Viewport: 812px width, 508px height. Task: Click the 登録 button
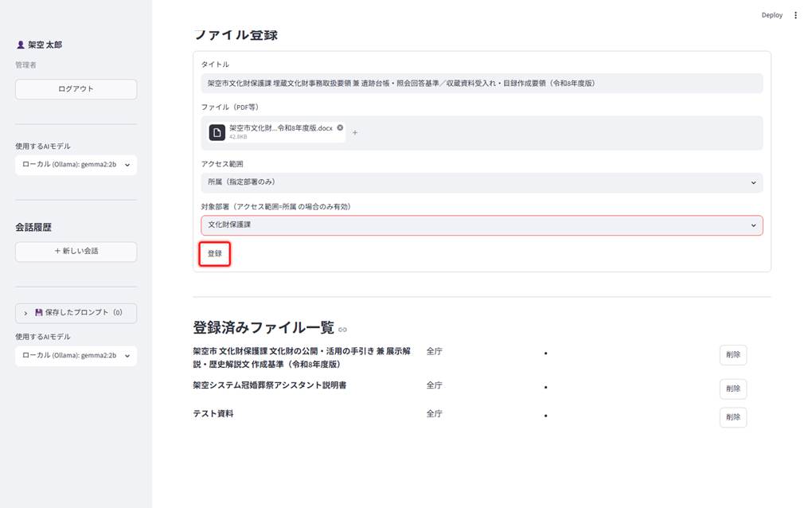coord(215,254)
